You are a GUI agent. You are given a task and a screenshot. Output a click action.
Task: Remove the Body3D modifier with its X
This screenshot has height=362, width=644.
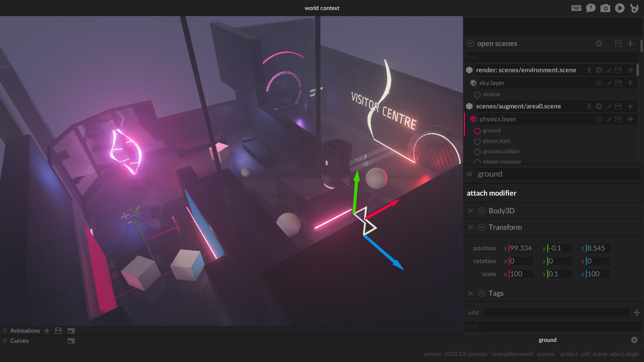pyautogui.click(x=471, y=211)
